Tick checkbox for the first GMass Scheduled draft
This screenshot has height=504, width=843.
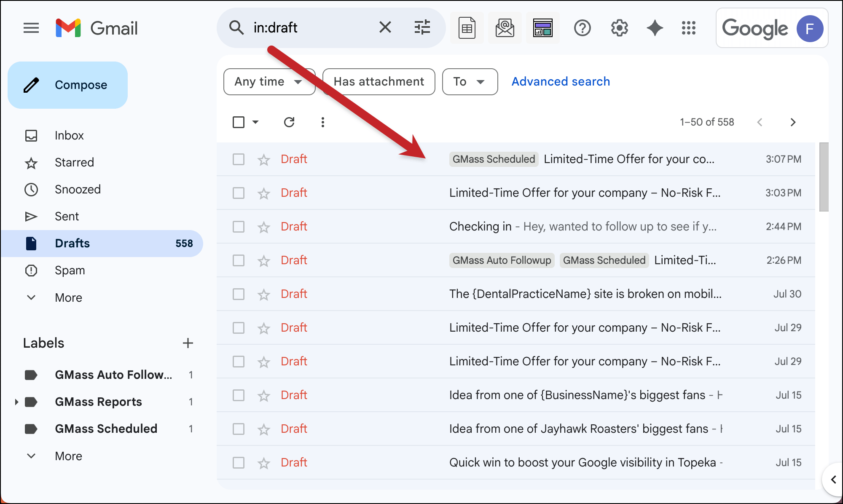[239, 159]
